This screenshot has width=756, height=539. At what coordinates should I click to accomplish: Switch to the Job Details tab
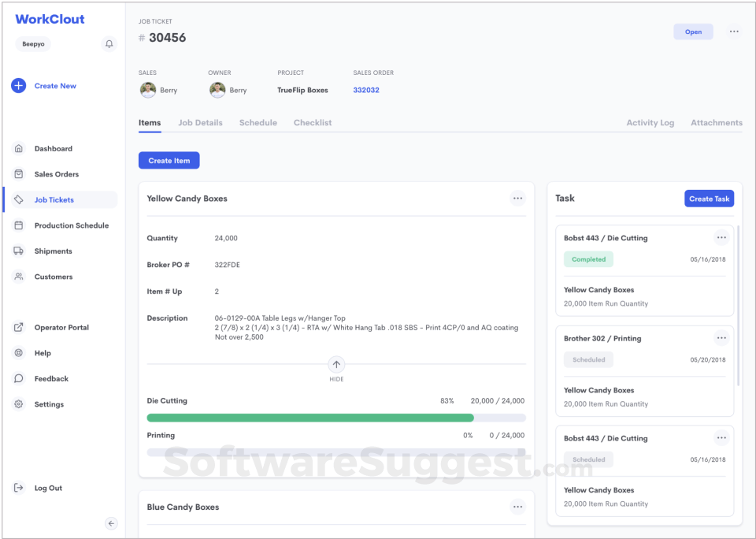201,123
